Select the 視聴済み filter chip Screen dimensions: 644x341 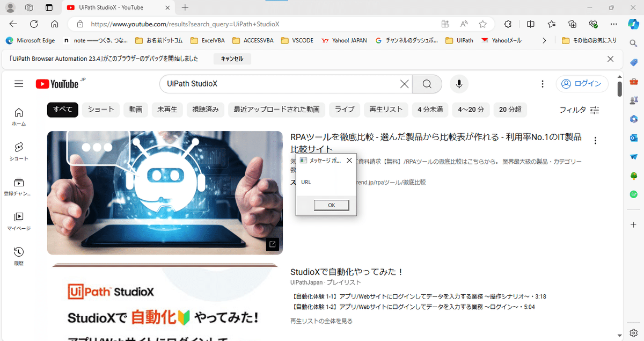coord(206,110)
